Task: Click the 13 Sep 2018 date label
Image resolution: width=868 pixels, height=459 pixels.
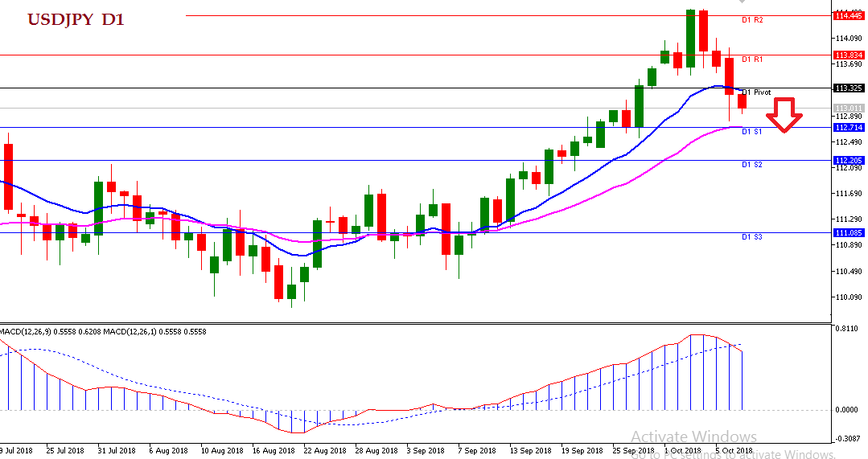Action: [x=530, y=451]
